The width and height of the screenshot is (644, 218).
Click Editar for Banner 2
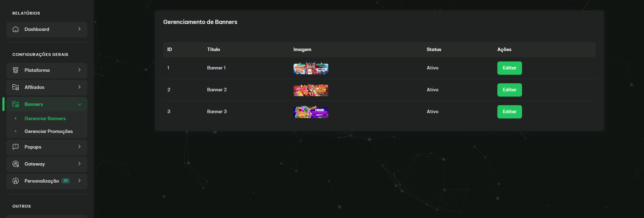(x=509, y=90)
